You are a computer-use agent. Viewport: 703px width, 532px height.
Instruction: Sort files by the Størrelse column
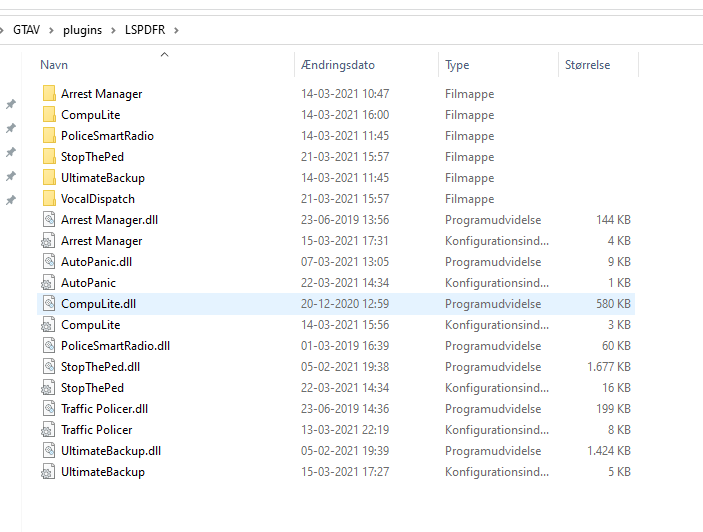[x=587, y=65]
